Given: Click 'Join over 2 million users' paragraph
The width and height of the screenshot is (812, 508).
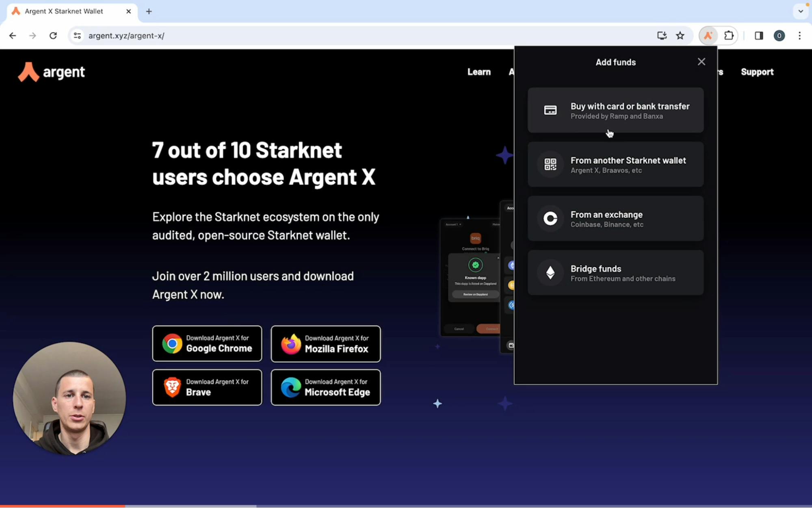Looking at the screenshot, I should (x=253, y=285).
